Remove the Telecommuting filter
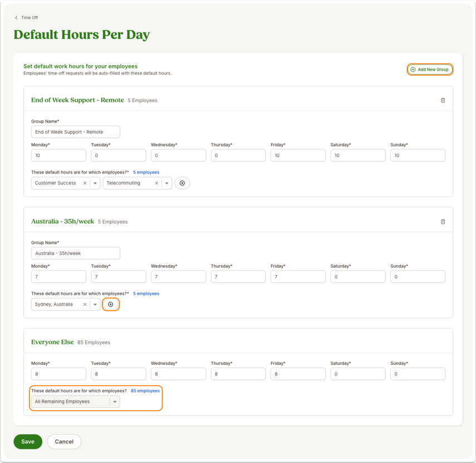Viewport: 476px width, 463px height. (156, 183)
